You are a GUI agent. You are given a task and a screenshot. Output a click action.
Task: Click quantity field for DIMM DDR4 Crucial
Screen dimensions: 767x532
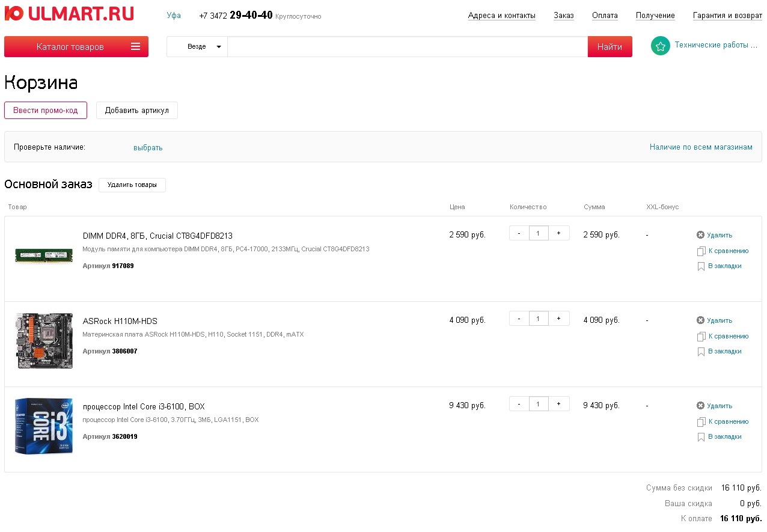point(539,233)
